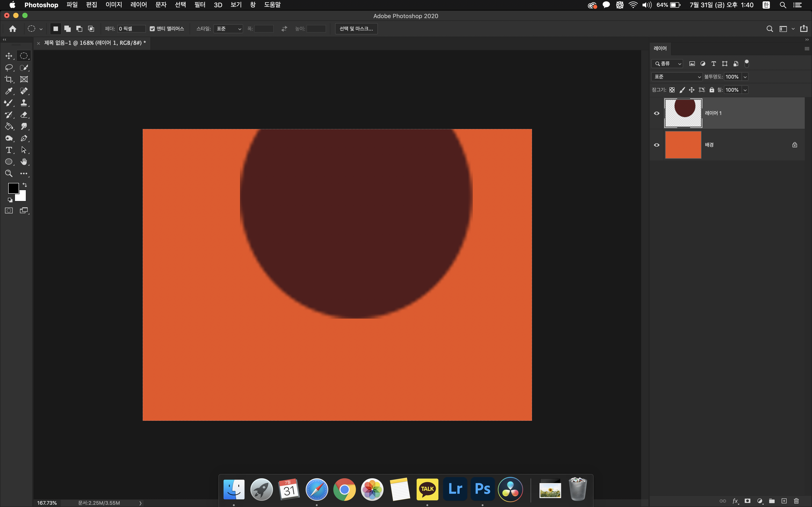Select the Eraser tool

point(24,115)
